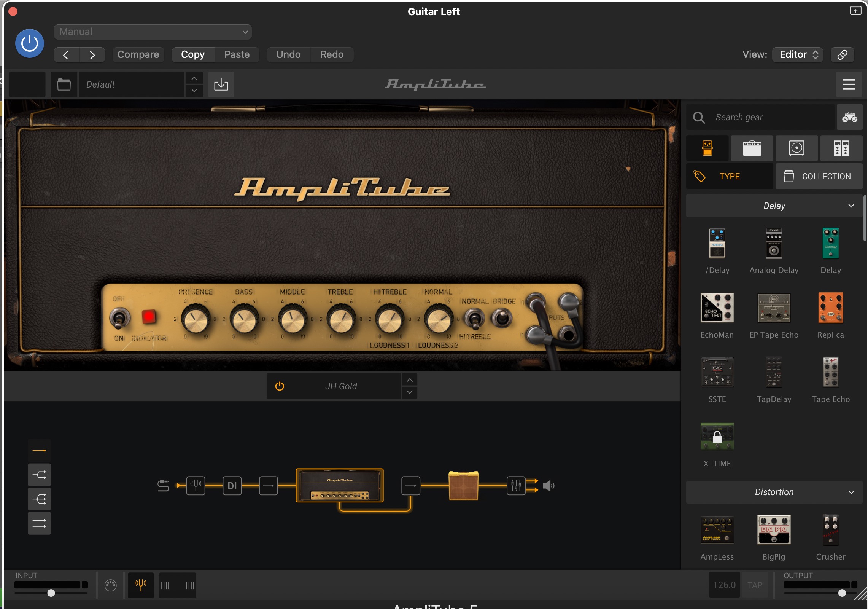Click the locked X-TIME pedal

tap(717, 436)
